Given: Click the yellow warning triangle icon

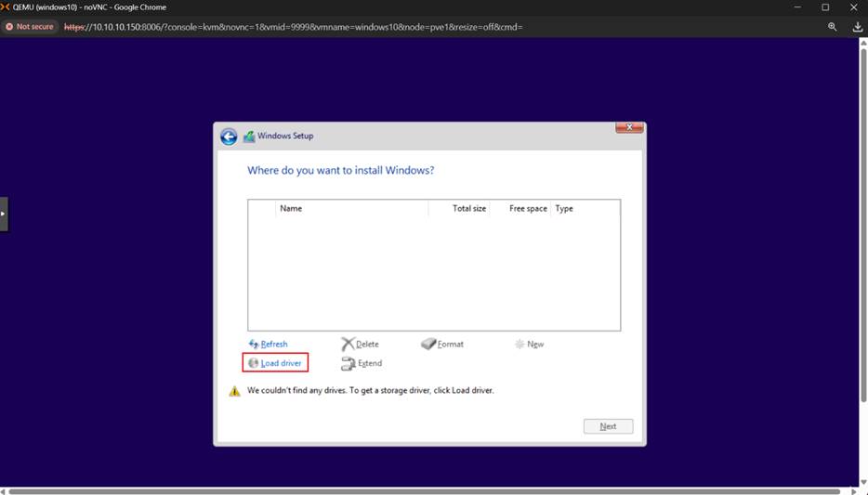Looking at the screenshot, I should 235,391.
